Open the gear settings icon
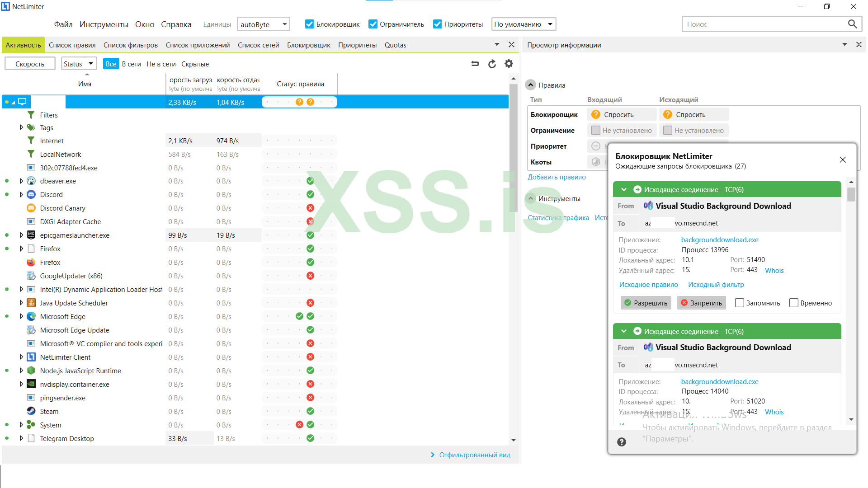868x488 pixels. point(509,64)
